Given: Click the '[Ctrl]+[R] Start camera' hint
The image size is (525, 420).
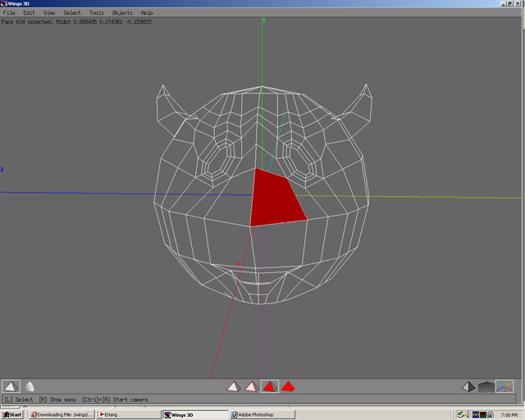Looking at the screenshot, I should [115, 399].
